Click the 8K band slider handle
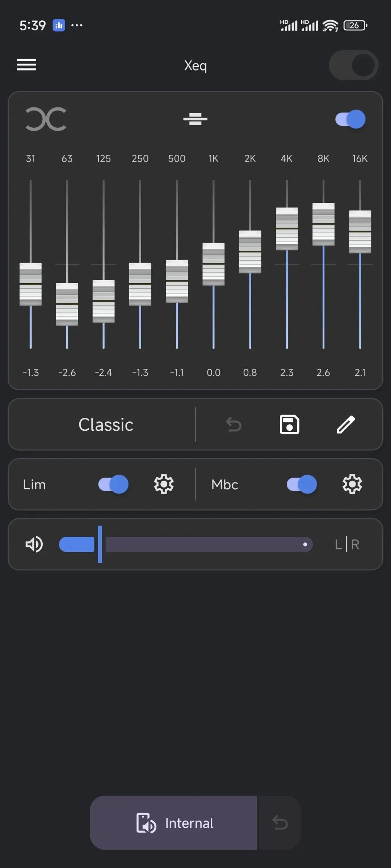The height and width of the screenshot is (868, 391). pyautogui.click(x=323, y=224)
